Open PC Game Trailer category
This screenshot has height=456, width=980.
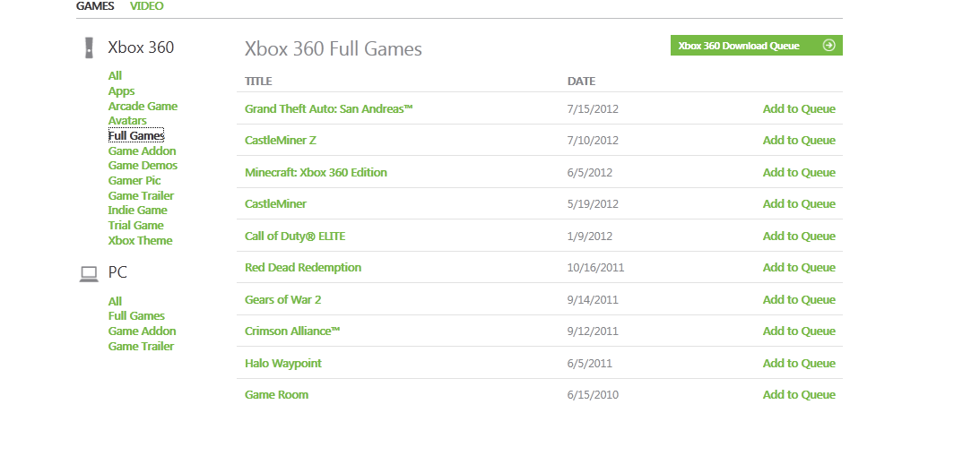pos(141,347)
